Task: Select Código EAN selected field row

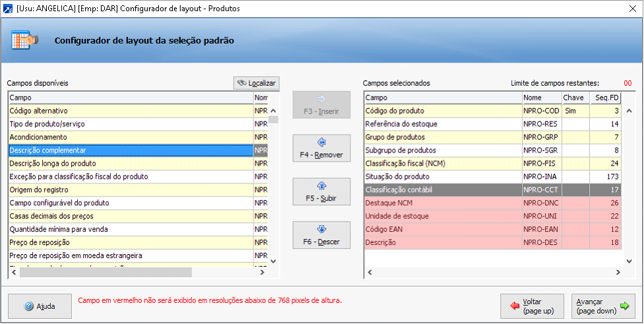Action: (x=443, y=230)
